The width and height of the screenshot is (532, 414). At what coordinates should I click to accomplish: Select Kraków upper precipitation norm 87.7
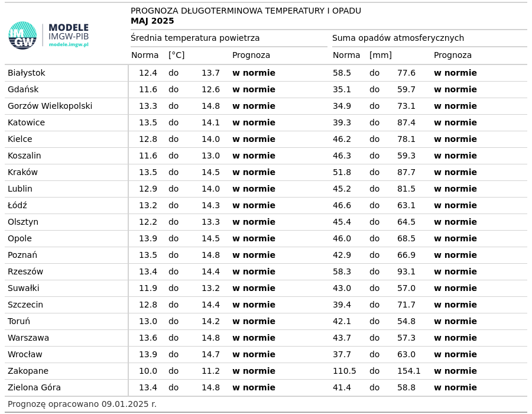tap(407, 172)
